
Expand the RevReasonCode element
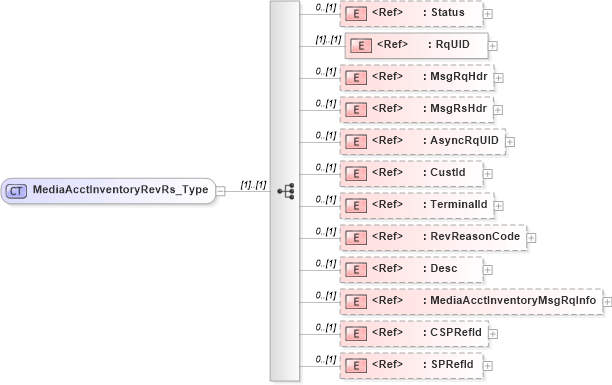point(531,238)
